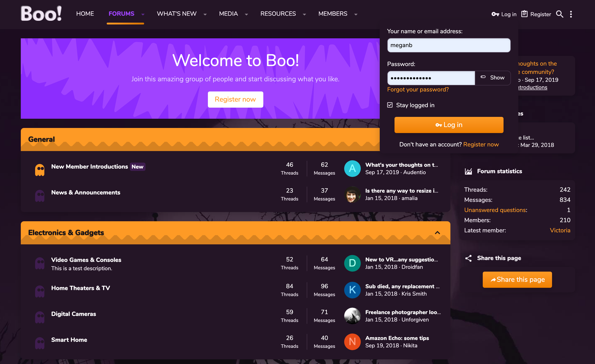This screenshot has width=595, height=364.
Task: Click the Forum statistics chart icon
Action: click(468, 171)
